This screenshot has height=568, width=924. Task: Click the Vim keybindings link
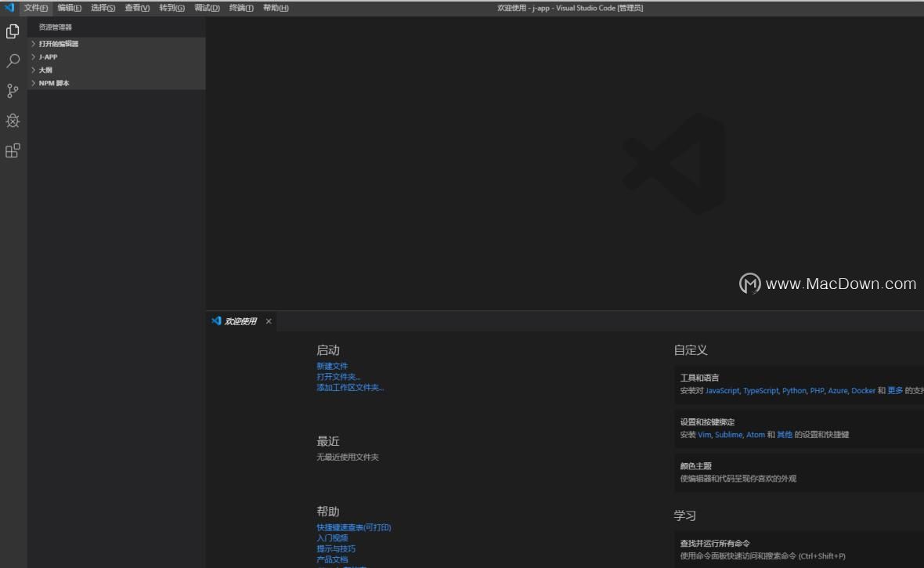coord(704,435)
